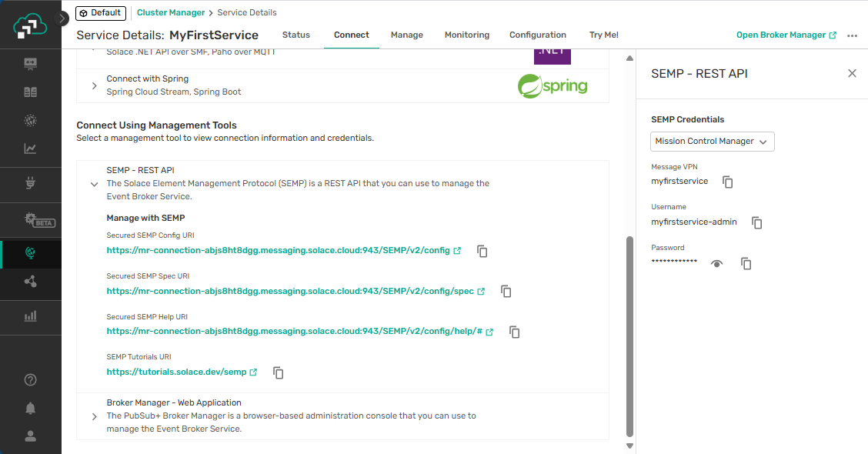Open the runtime discovery globe-gear icon
868x454 pixels.
click(x=31, y=120)
